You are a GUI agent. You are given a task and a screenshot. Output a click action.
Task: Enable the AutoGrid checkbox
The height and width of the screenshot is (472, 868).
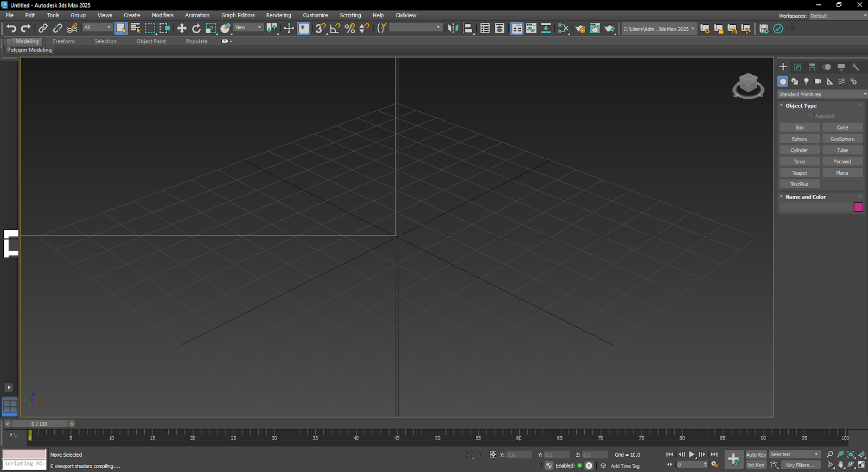pyautogui.click(x=810, y=116)
